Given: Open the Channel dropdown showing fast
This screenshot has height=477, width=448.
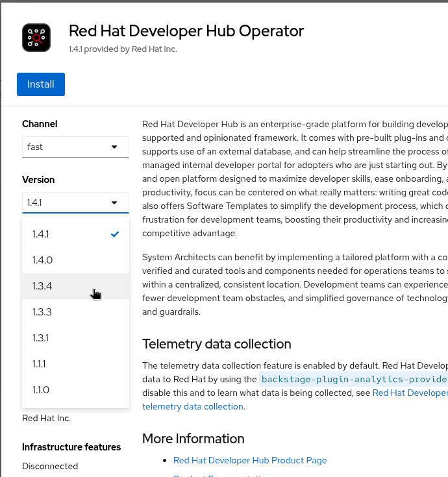Looking at the screenshot, I should (x=75, y=147).
